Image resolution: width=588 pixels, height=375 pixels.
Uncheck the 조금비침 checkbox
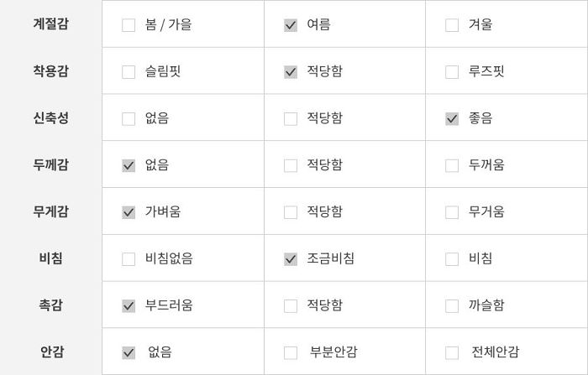click(291, 259)
